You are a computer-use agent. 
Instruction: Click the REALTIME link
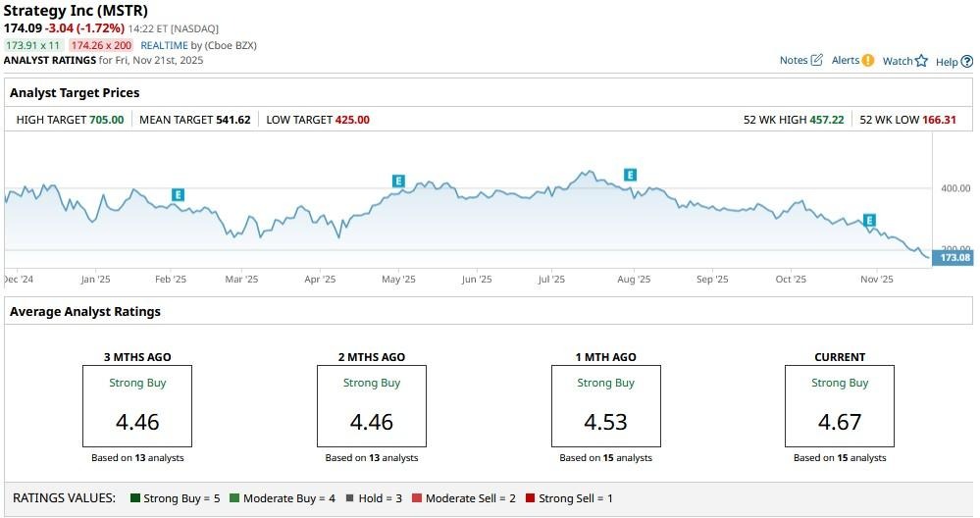[x=165, y=45]
